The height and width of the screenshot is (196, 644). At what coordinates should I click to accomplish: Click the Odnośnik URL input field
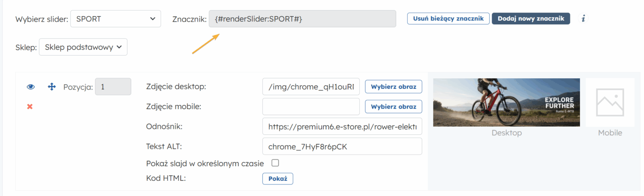click(342, 127)
